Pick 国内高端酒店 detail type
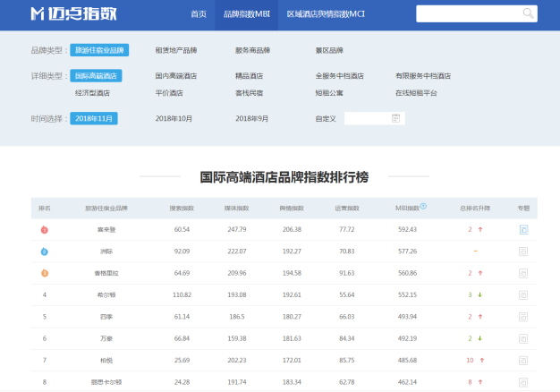This screenshot has height=392, width=560. tap(176, 76)
